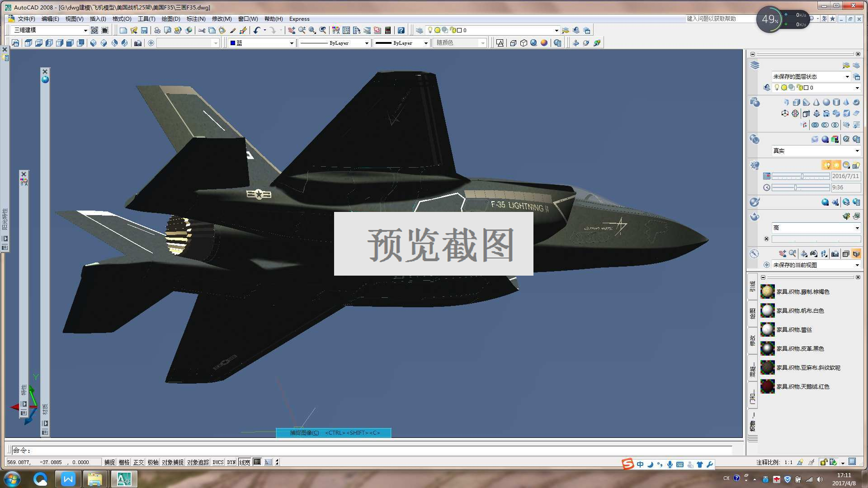
Task: Open the ByLayer linetype dropdown
Action: tap(334, 43)
